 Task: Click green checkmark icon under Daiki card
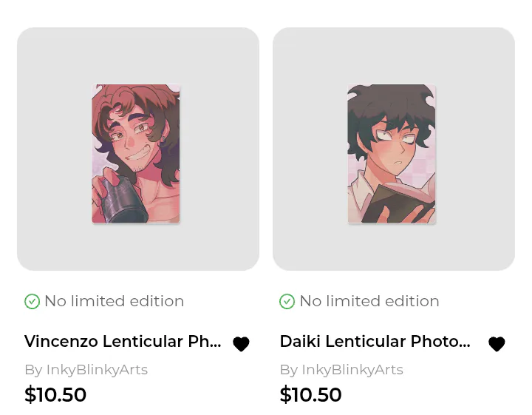click(x=287, y=301)
